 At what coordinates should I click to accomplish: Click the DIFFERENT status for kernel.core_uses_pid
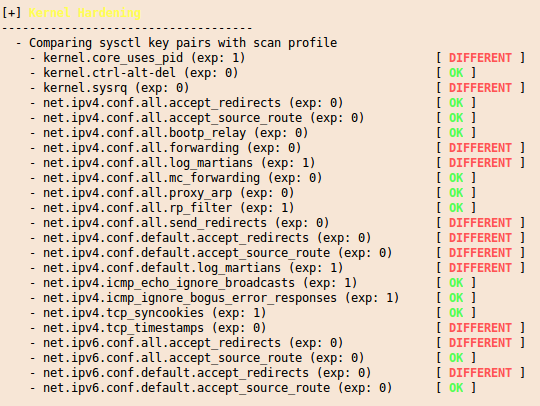pyautogui.click(x=480, y=58)
